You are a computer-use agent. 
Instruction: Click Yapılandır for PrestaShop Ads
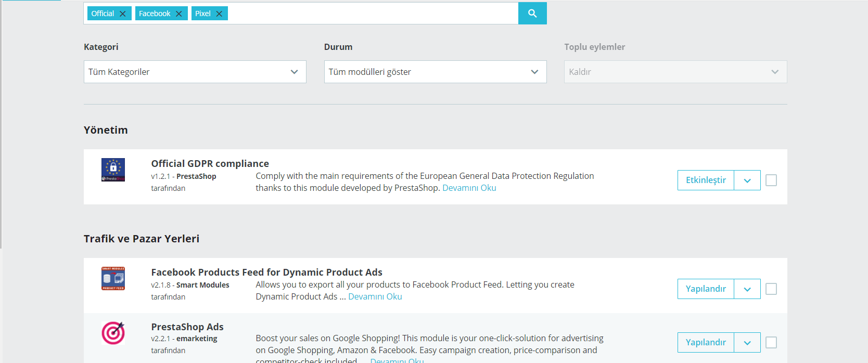[x=706, y=343]
